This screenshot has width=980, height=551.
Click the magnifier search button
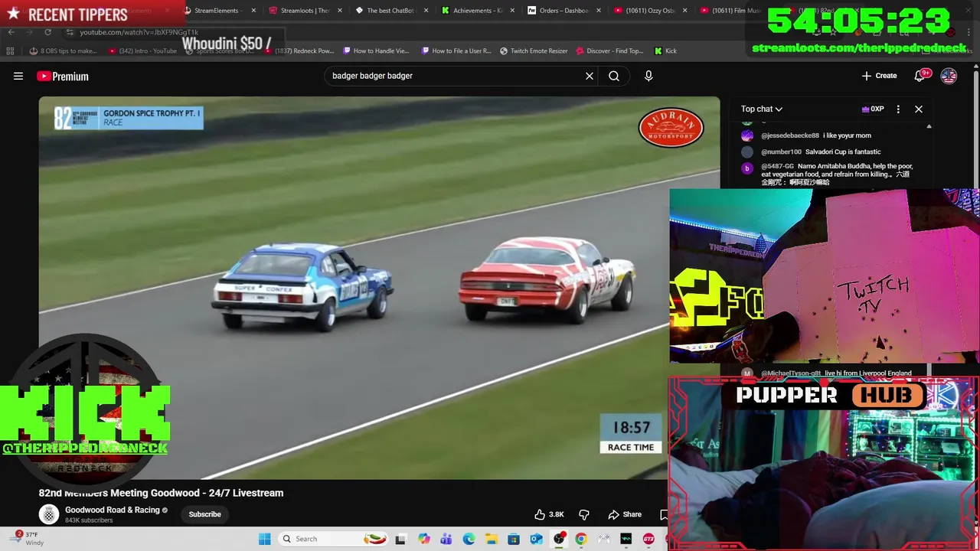614,76
